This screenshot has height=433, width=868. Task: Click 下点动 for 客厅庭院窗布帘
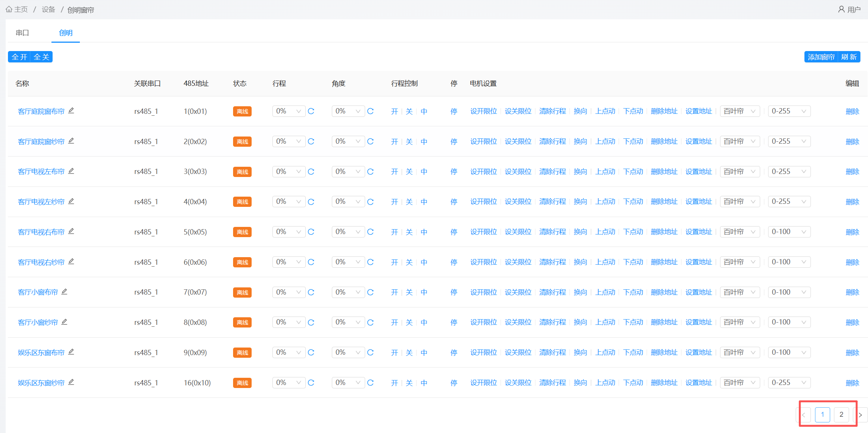tap(633, 111)
